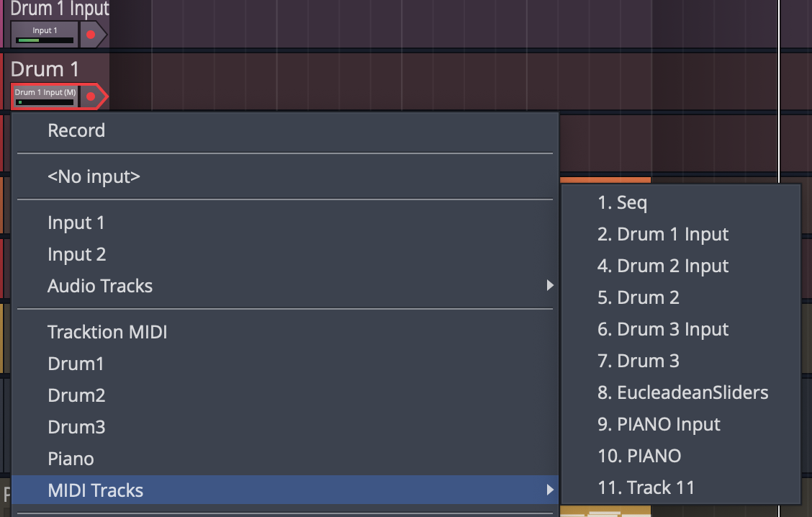Arm recording on the Drum 1 Input track
This screenshot has height=517, width=812.
click(x=91, y=34)
